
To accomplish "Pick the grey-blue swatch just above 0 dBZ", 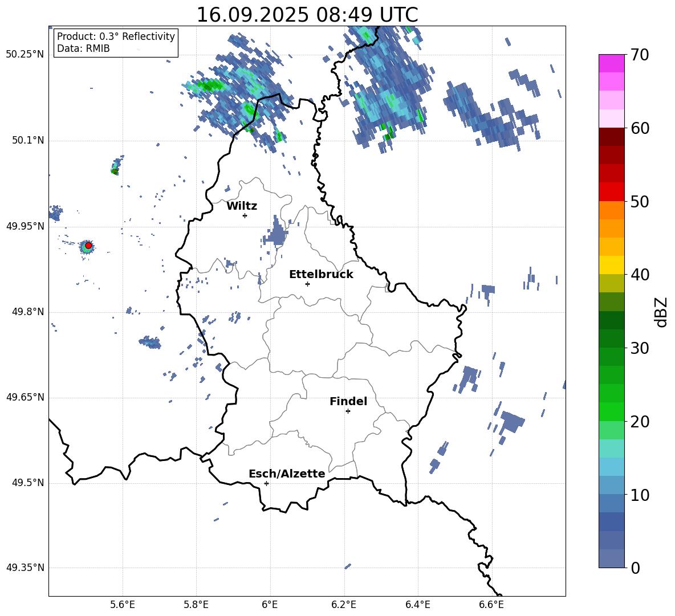I will (612, 558).
